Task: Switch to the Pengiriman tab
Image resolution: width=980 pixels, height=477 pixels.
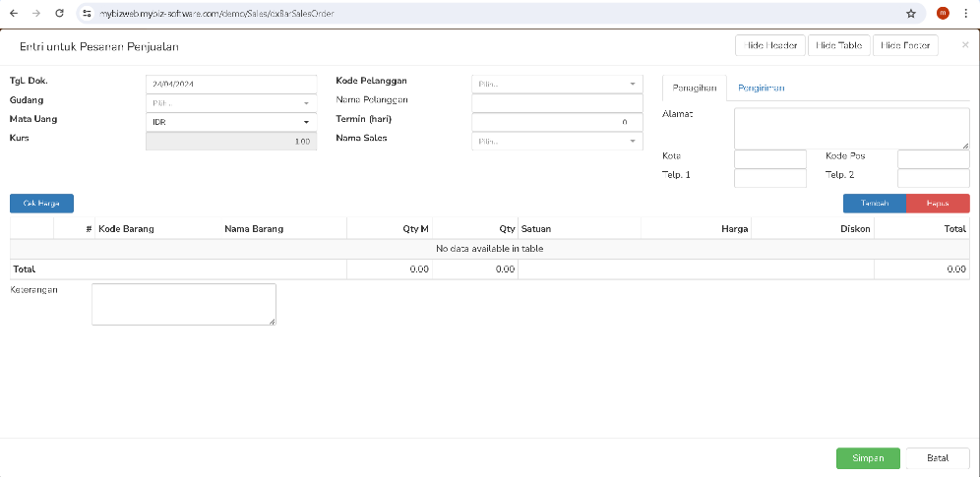Action: click(x=761, y=89)
